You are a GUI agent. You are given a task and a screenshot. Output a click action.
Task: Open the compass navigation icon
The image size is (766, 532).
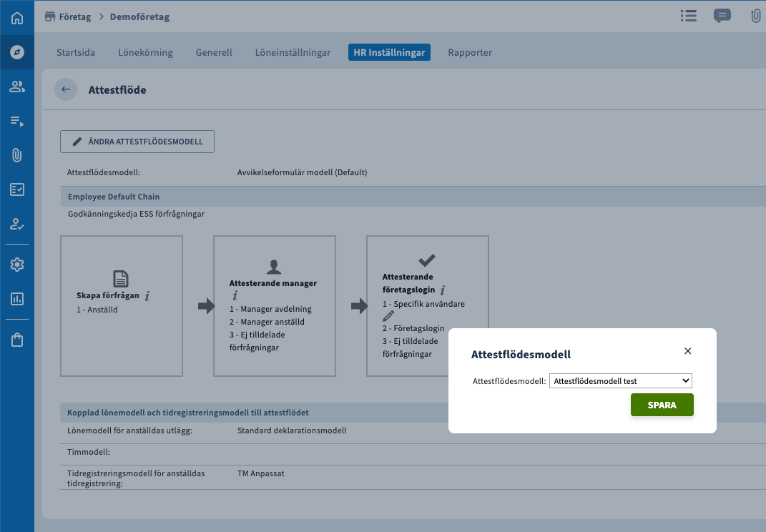point(17,52)
